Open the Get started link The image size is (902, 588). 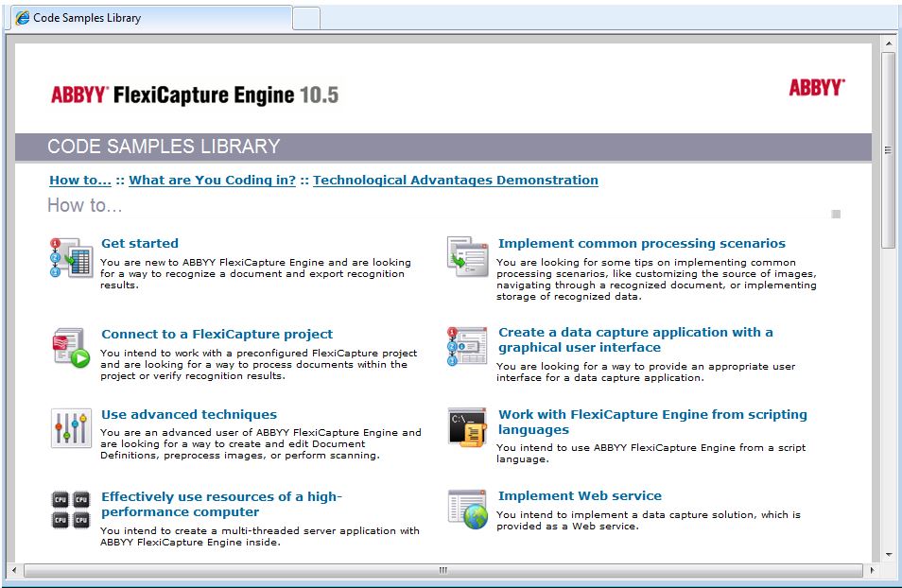(x=140, y=243)
